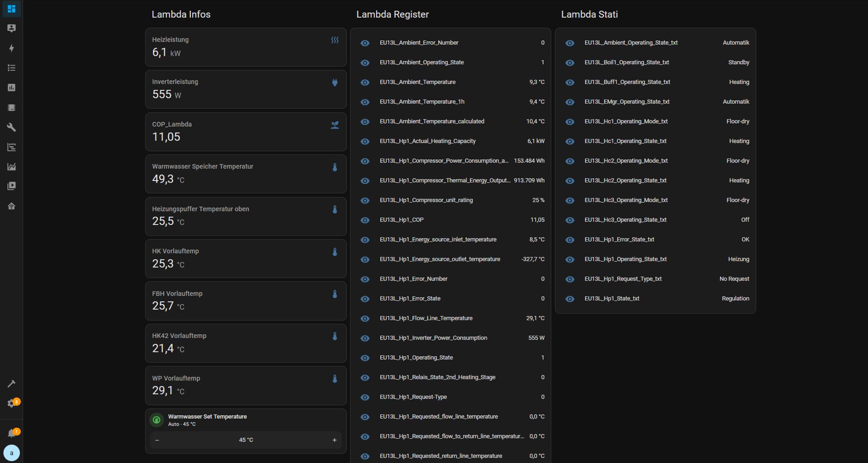Open the History bar chart sidebar icon

[x=12, y=88]
